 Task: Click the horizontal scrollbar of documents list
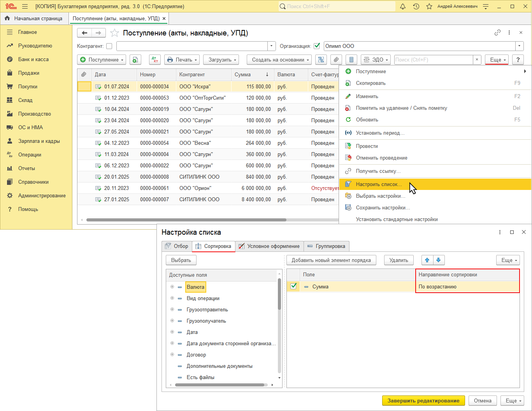tap(186, 220)
